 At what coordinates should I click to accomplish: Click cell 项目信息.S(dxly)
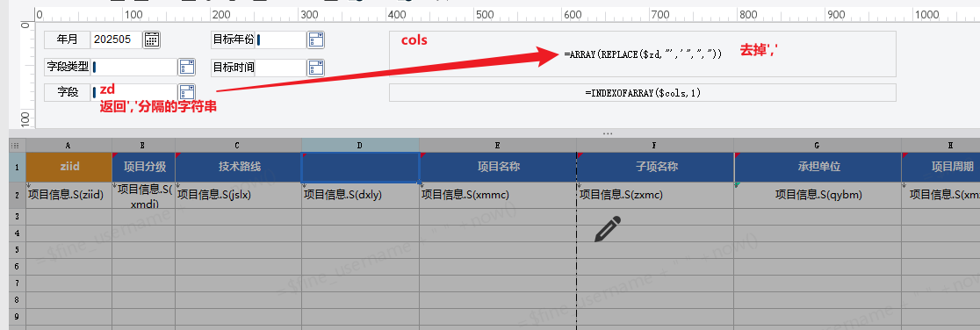pyautogui.click(x=360, y=195)
